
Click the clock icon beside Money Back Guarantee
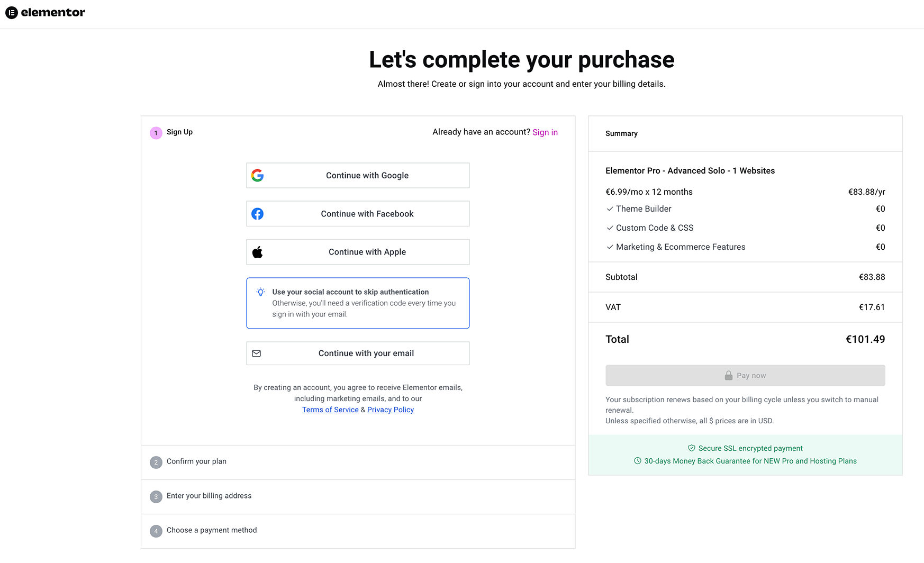pos(637,461)
